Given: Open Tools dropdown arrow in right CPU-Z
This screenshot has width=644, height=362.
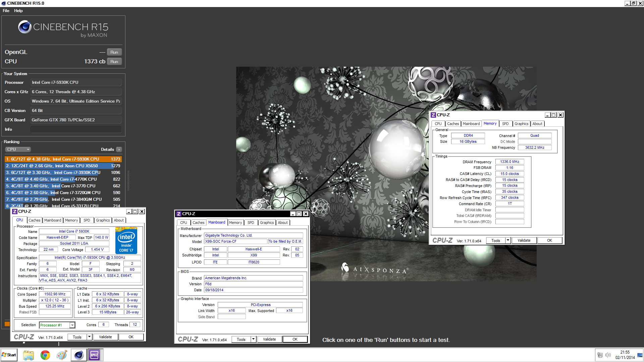Looking at the screenshot, I should [x=508, y=241].
